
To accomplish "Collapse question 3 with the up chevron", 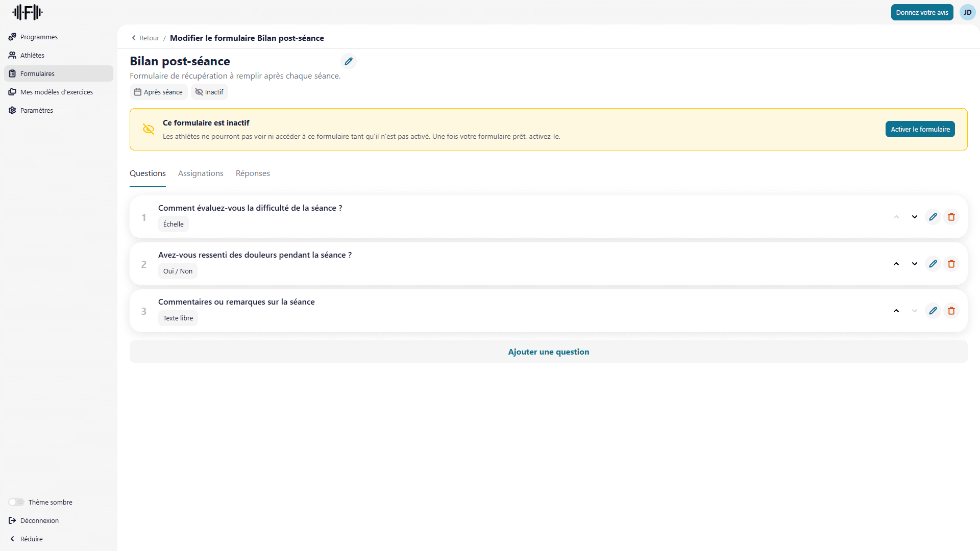I will [896, 311].
